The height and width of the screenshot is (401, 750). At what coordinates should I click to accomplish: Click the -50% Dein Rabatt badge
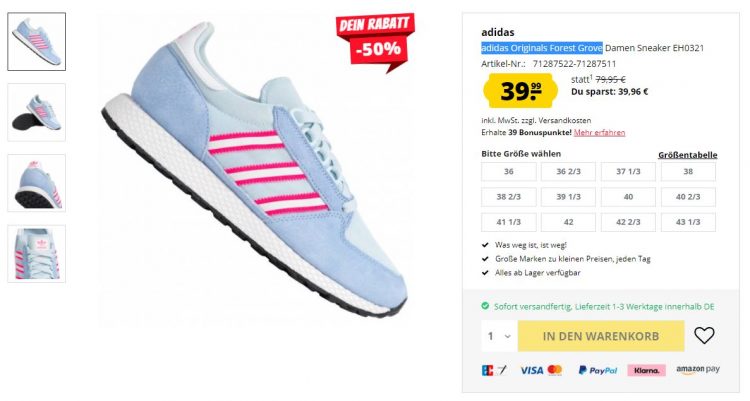coord(375,40)
